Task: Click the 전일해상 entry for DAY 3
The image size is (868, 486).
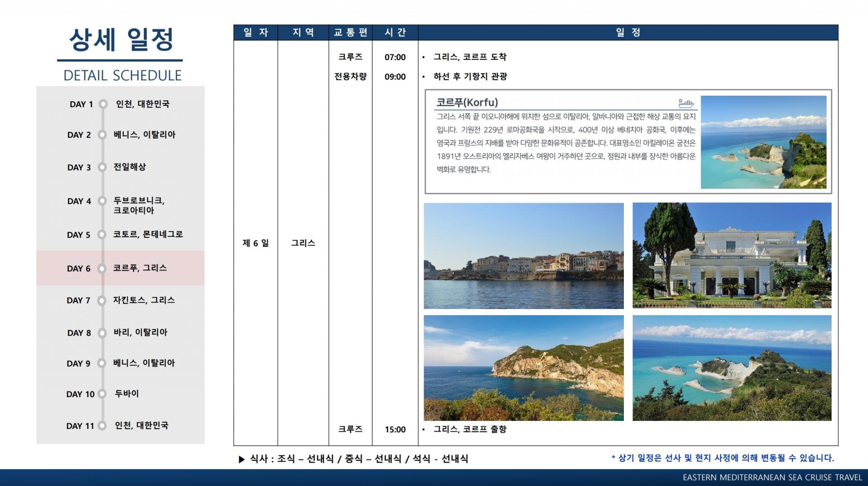Action: [x=130, y=167]
